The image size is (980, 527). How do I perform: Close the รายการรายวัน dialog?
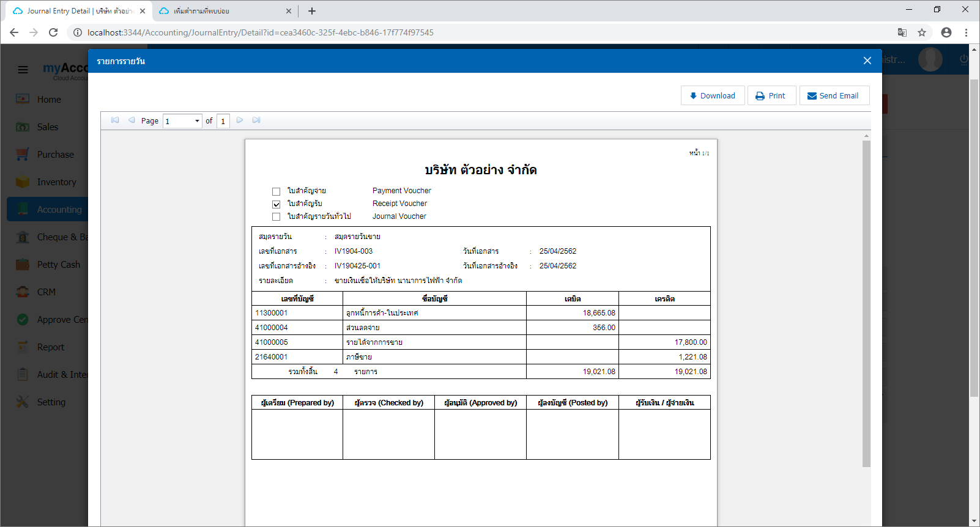[x=867, y=61]
